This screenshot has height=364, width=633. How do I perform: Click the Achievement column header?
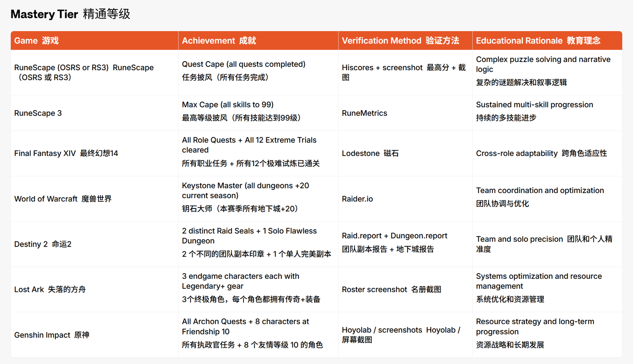click(258, 40)
